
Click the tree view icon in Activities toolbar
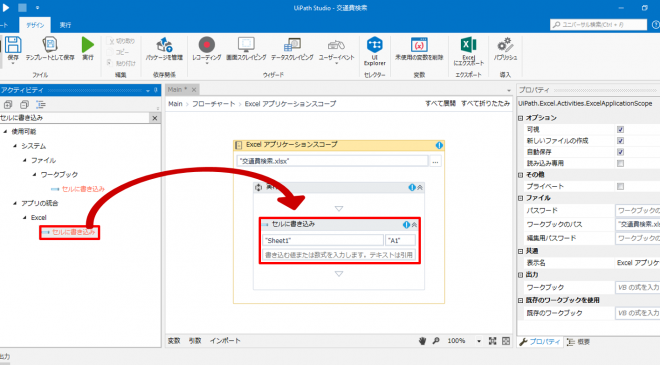[x=41, y=104]
